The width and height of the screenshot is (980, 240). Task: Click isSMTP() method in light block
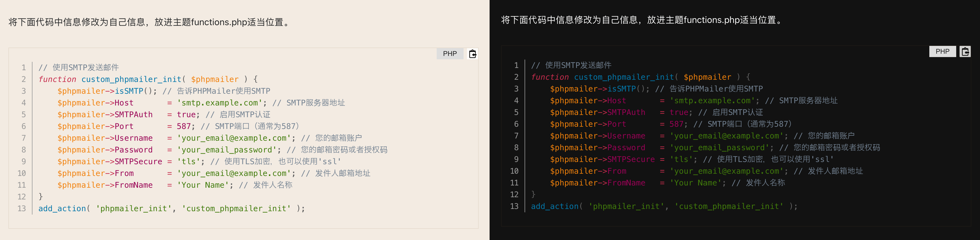tap(135, 91)
